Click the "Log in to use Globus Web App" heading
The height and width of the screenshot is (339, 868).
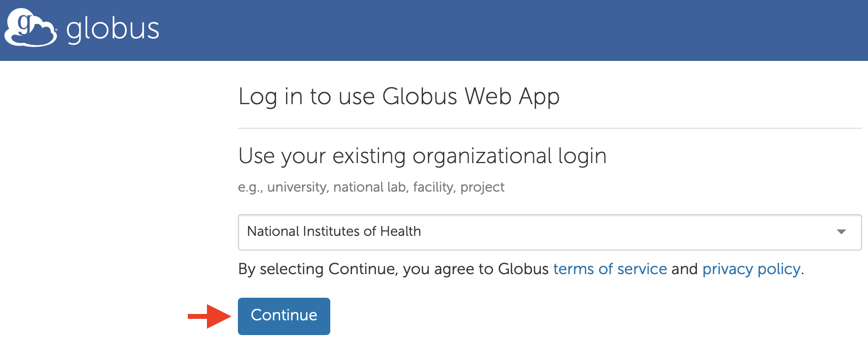pyautogui.click(x=399, y=96)
